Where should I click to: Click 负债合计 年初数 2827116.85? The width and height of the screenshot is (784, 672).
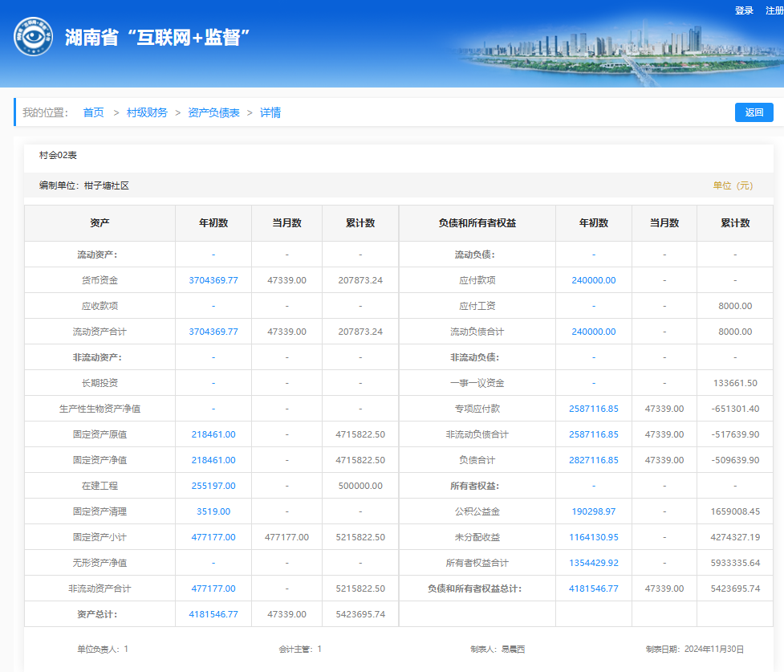(x=594, y=460)
